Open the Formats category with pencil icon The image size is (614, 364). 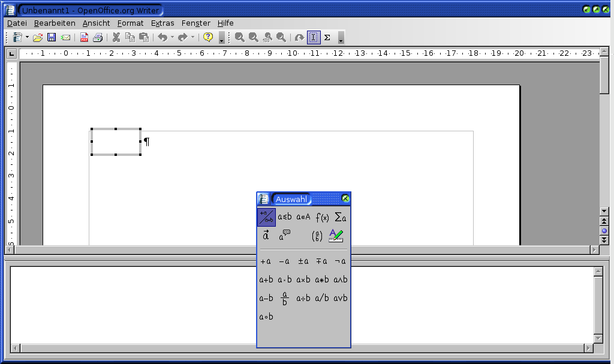pos(336,236)
